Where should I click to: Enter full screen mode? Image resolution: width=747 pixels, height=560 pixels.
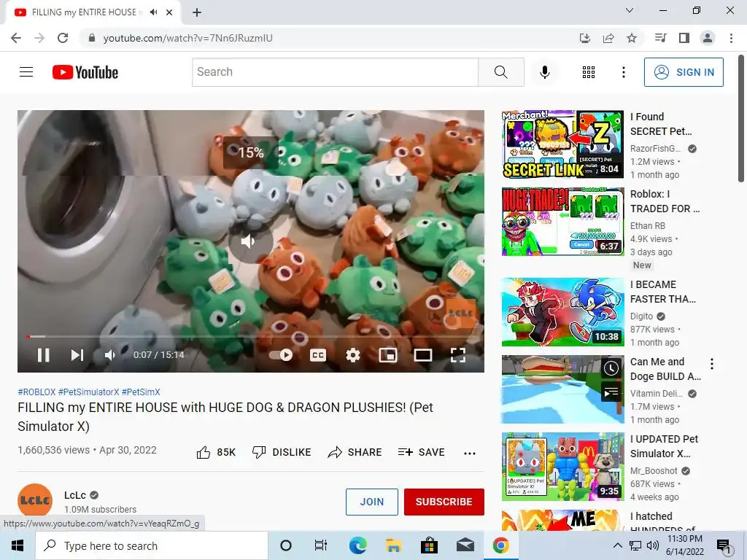(458, 355)
